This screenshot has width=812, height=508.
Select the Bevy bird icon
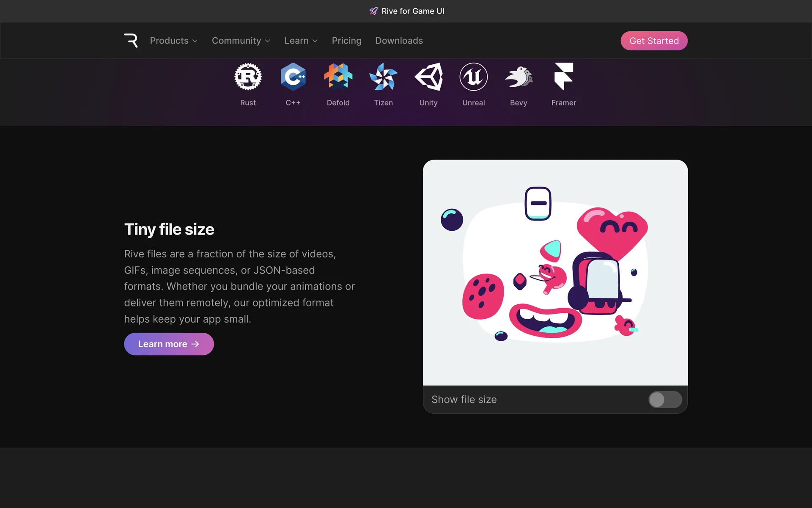tap(518, 77)
